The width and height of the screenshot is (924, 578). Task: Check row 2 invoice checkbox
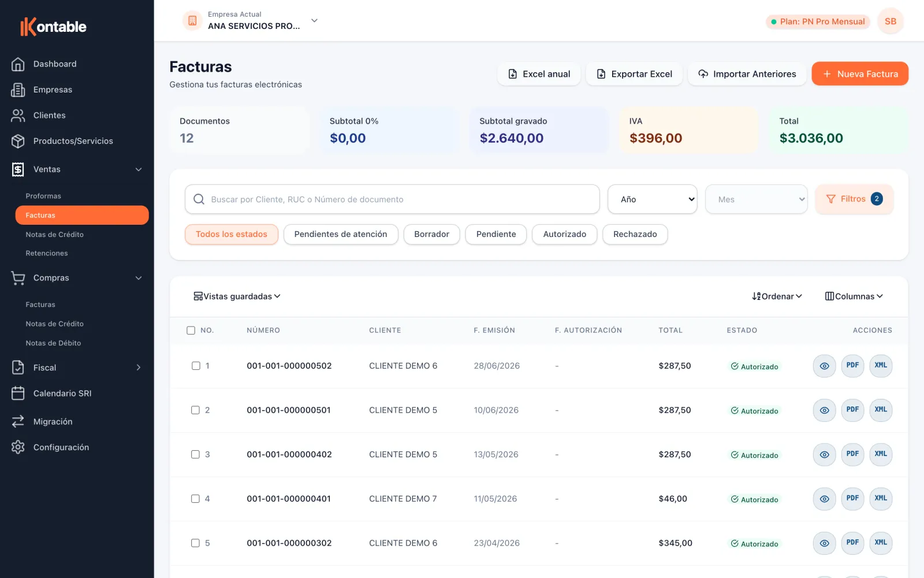click(196, 410)
